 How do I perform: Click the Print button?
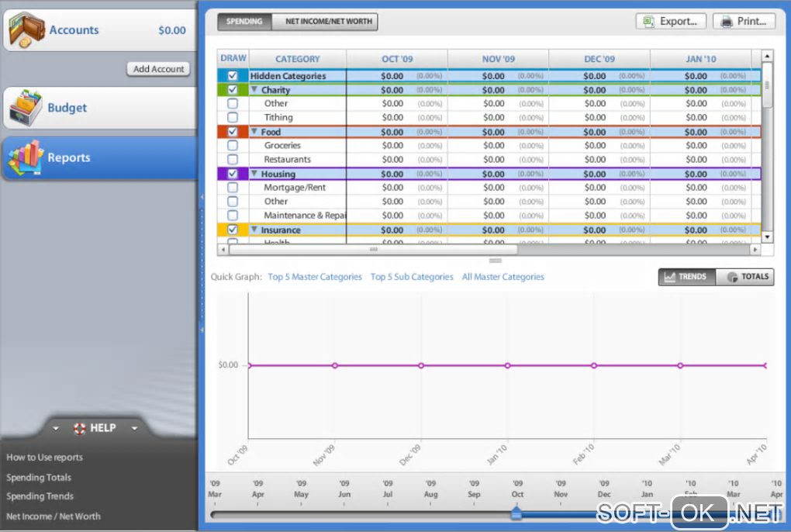click(x=744, y=22)
